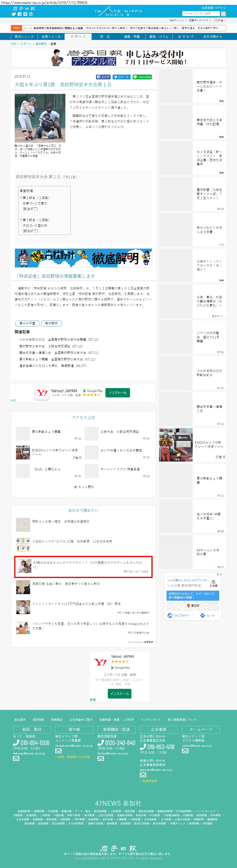The width and height of the screenshot is (237, 868).
Task: Click the search magnifier button
Action: 223,14
